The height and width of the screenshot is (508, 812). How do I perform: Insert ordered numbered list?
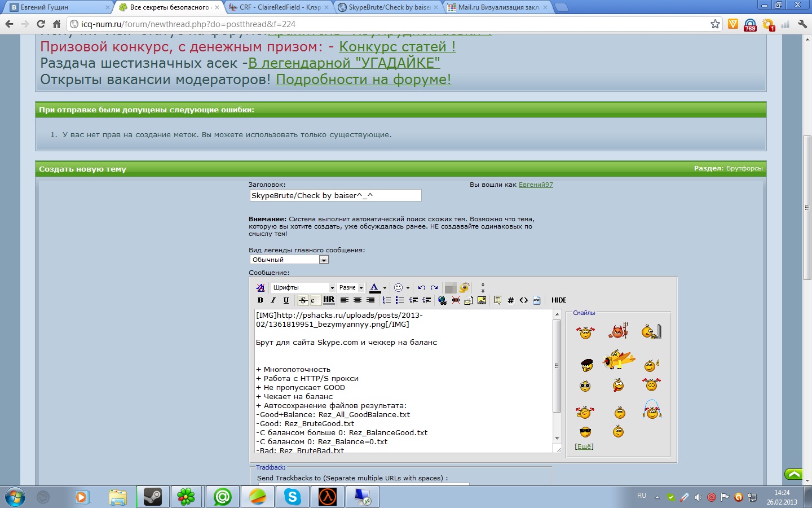click(x=387, y=300)
